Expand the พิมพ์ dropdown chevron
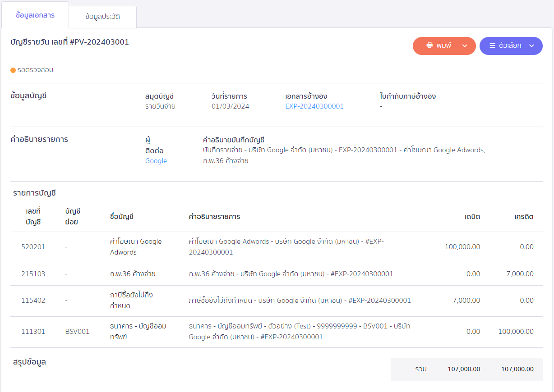 465,46
